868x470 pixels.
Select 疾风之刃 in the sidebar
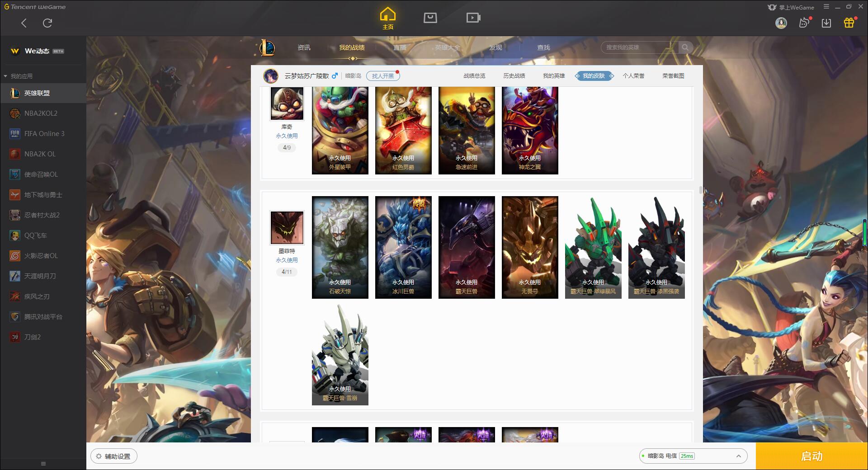[43, 296]
